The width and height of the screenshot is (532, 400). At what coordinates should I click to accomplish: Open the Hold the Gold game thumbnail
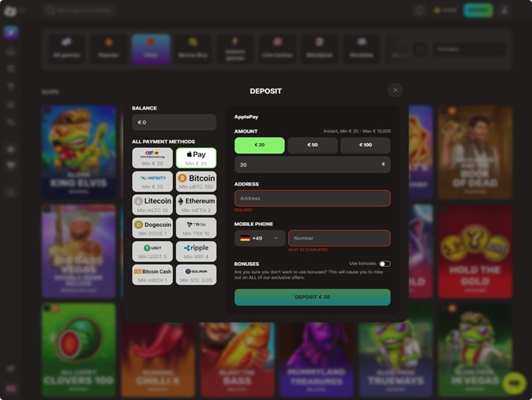pyautogui.click(x=475, y=251)
